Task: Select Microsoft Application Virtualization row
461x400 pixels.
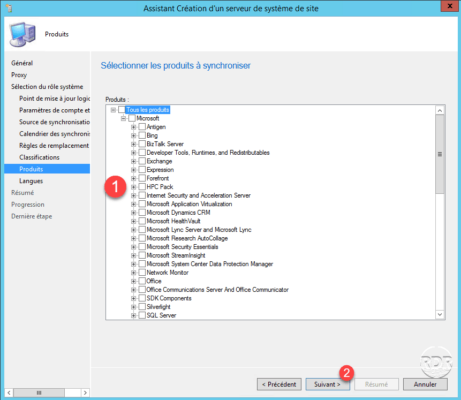Action: pos(189,204)
